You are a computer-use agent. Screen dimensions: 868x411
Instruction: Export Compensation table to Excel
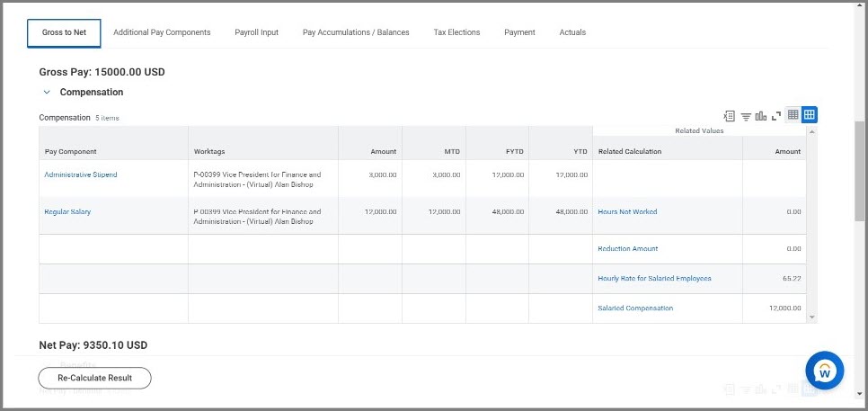(730, 115)
